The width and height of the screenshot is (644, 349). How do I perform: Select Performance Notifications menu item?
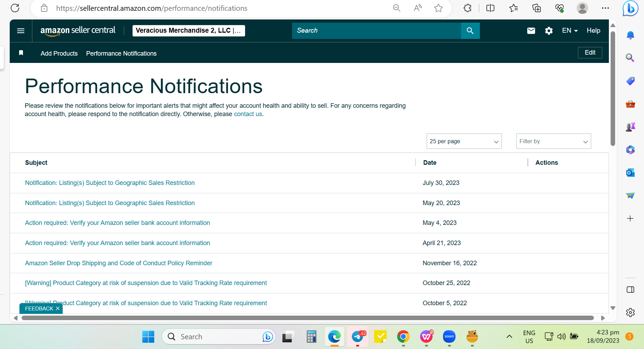121,54
